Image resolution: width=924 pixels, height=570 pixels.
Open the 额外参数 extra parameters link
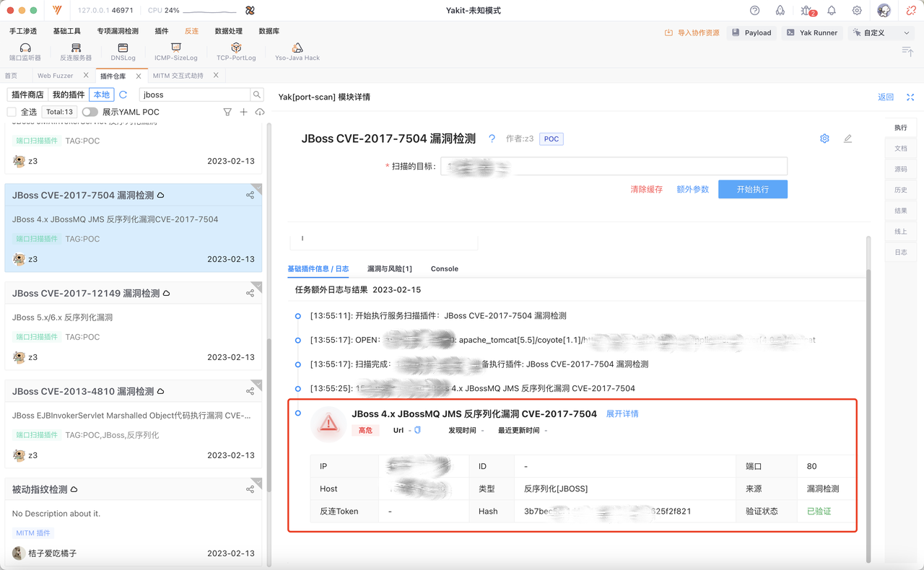tap(692, 189)
